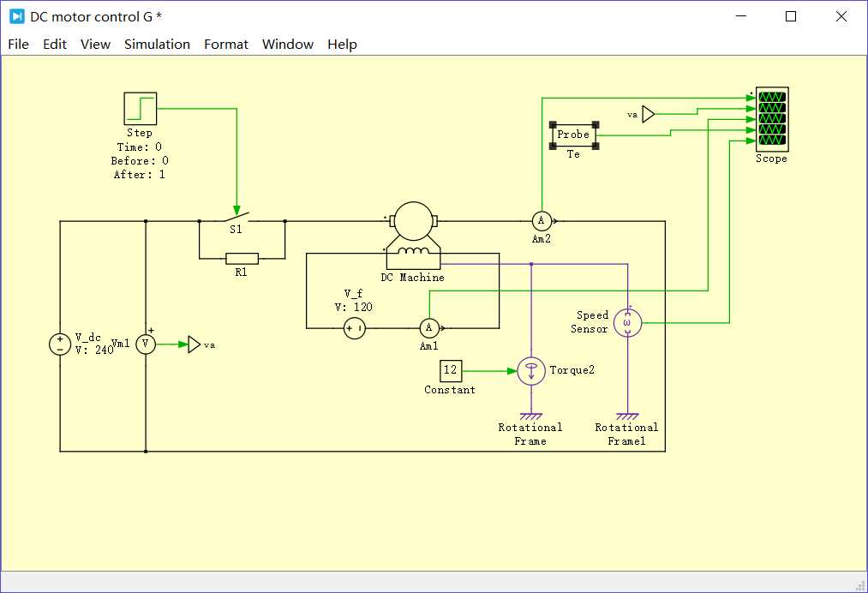The width and height of the screenshot is (868, 593).
Task: Click the 'Am2' label text
Action: pyautogui.click(x=542, y=239)
